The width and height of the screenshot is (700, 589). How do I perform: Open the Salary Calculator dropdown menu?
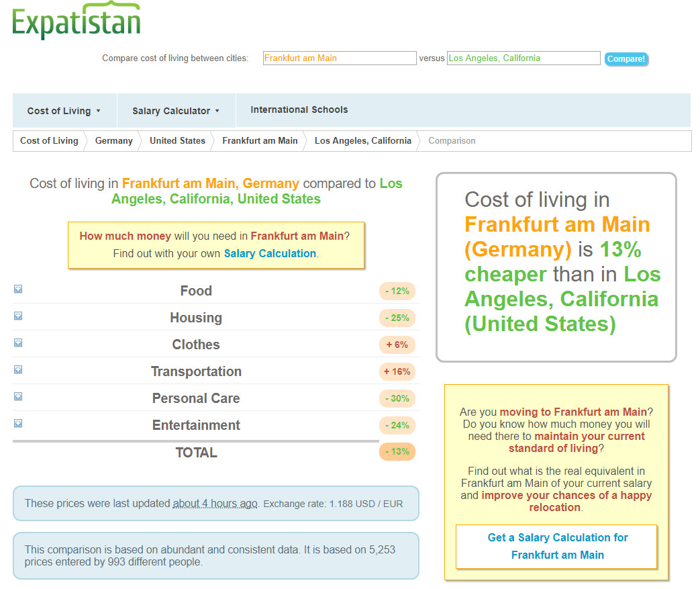(x=176, y=111)
